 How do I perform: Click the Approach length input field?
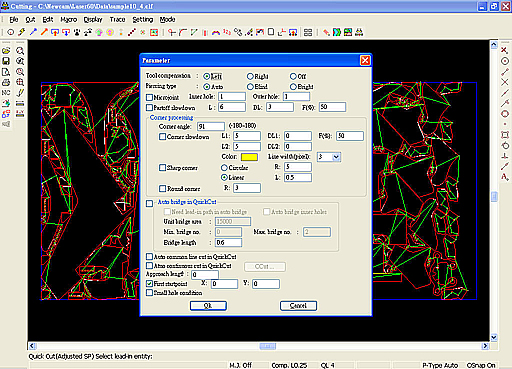point(205,275)
